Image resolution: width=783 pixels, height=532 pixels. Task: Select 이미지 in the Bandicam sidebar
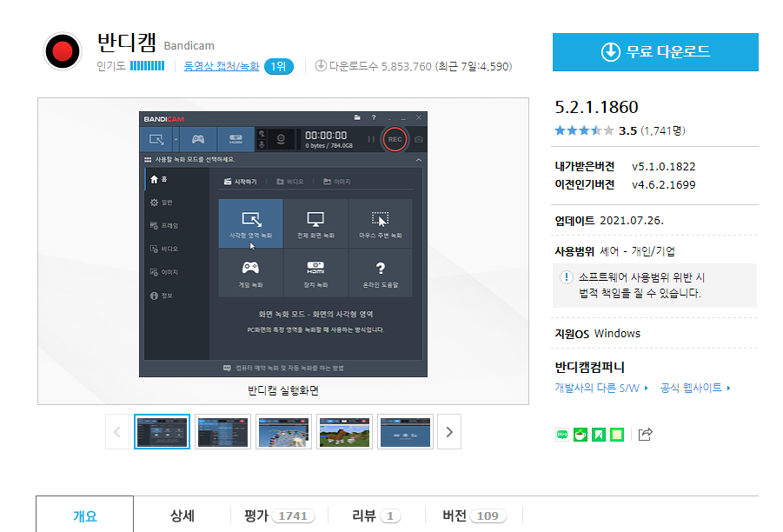[176, 272]
